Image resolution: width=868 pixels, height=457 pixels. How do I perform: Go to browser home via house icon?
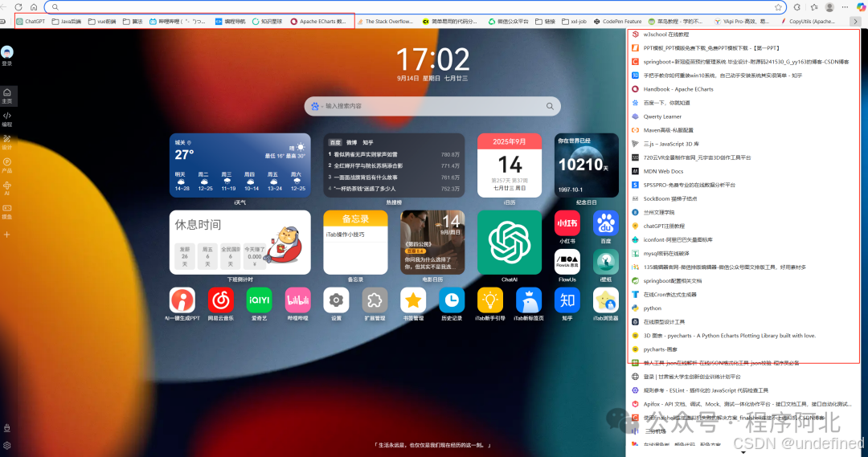[34, 7]
